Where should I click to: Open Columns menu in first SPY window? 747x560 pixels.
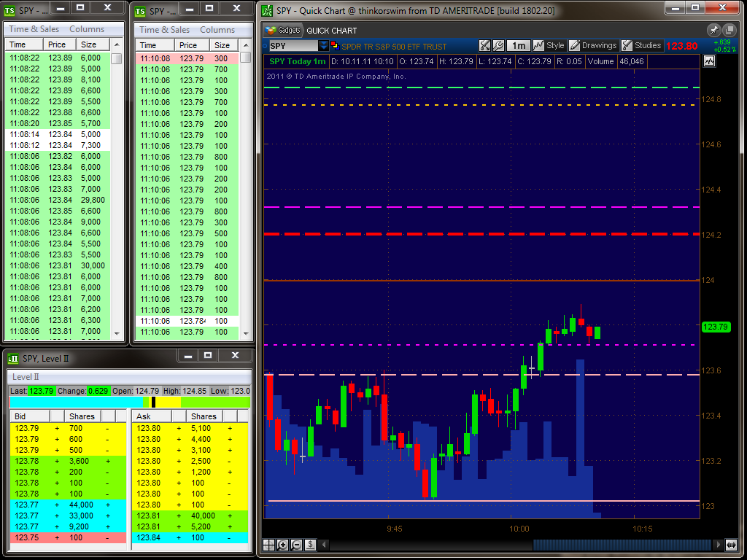tap(87, 29)
